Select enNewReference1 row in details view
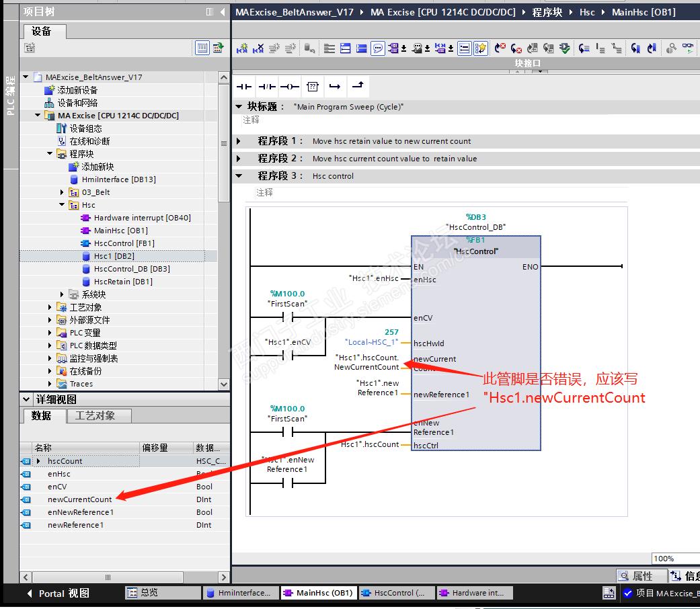This screenshot has width=700, height=609. tap(124, 513)
